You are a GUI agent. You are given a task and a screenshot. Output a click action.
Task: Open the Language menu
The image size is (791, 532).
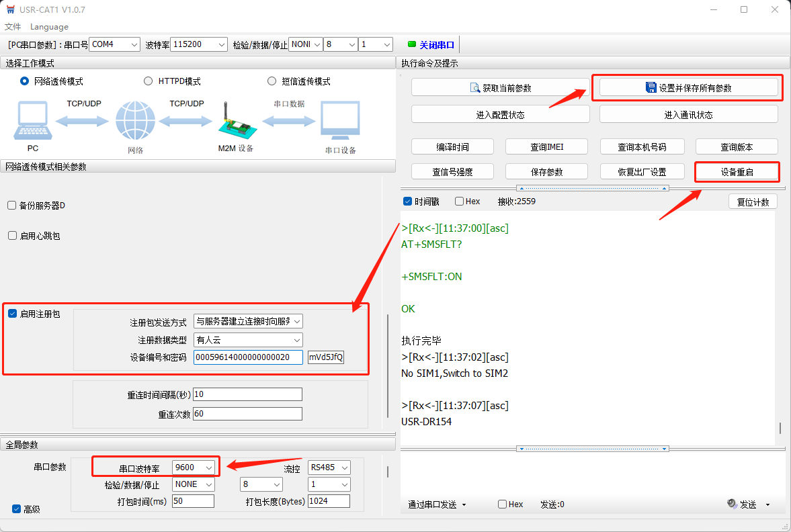(49, 27)
